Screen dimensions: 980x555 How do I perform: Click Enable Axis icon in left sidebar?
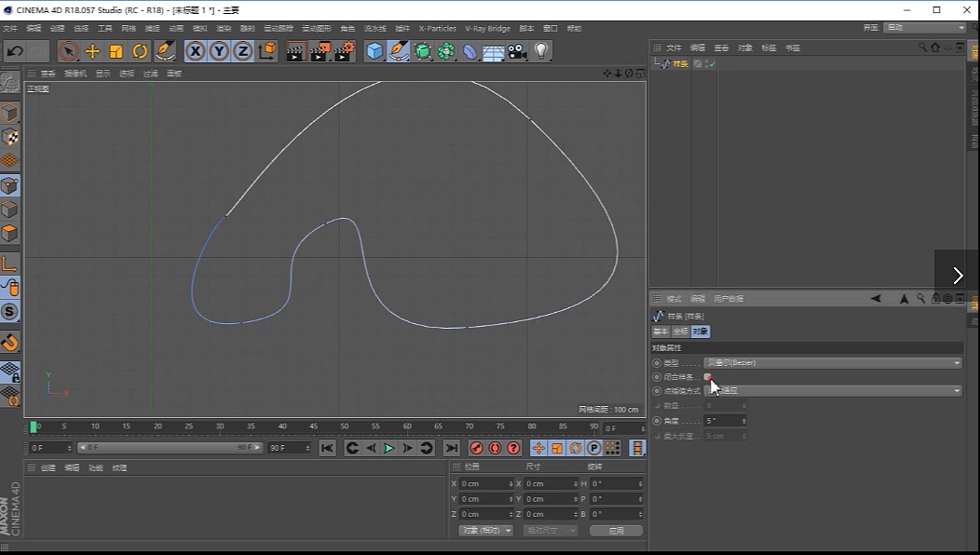point(9,264)
